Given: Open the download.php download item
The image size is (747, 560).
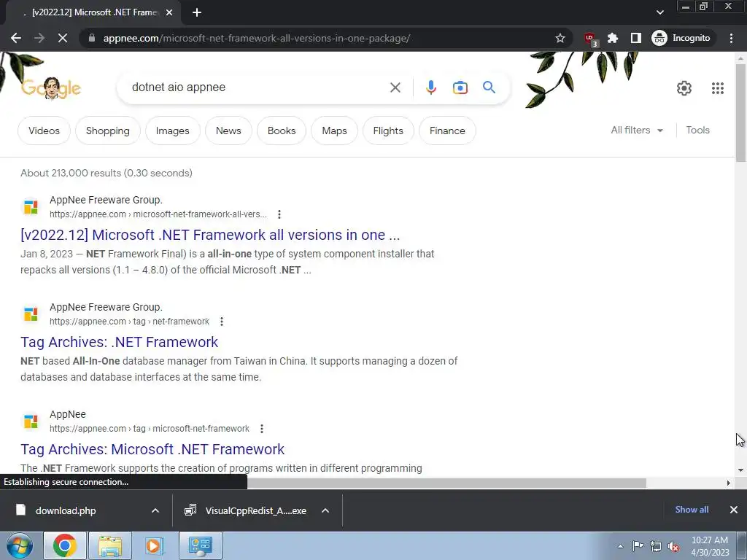Looking at the screenshot, I should (x=66, y=510).
